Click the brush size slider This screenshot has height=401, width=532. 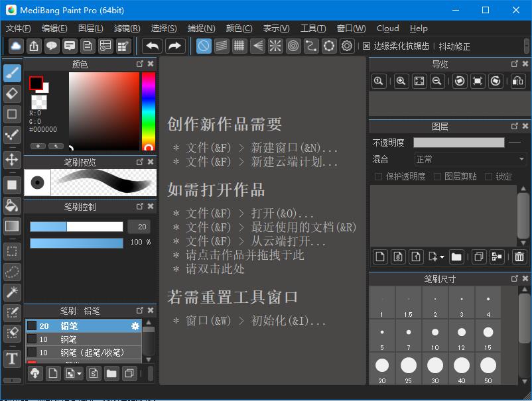coord(76,227)
